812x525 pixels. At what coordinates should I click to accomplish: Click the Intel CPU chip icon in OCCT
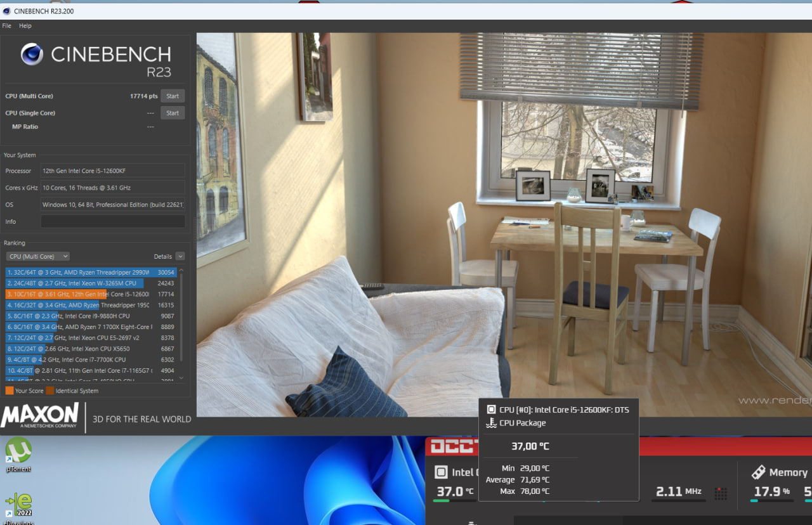point(441,472)
